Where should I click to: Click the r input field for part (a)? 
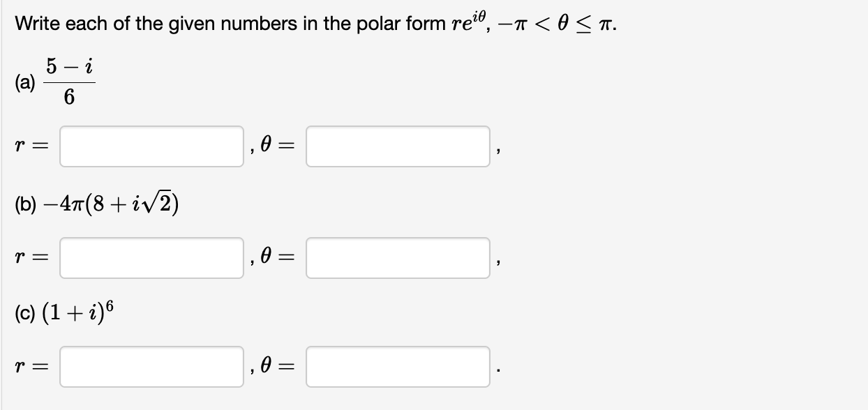pos(150,146)
